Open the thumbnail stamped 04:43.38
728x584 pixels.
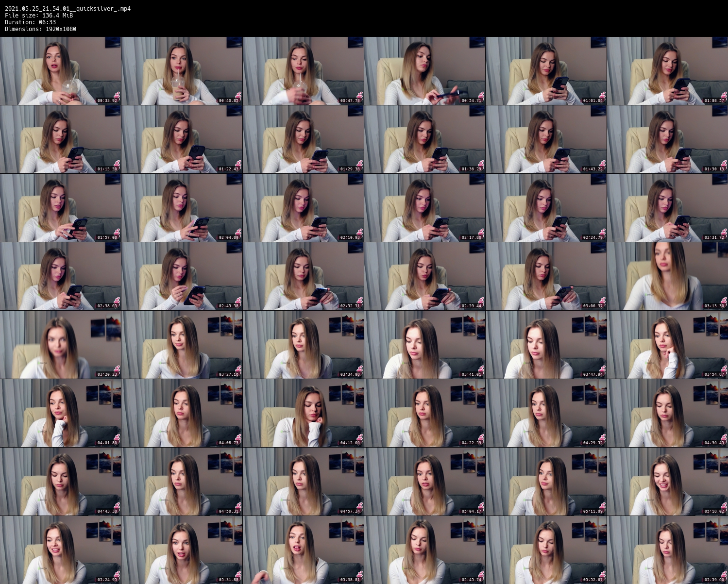tap(60, 482)
